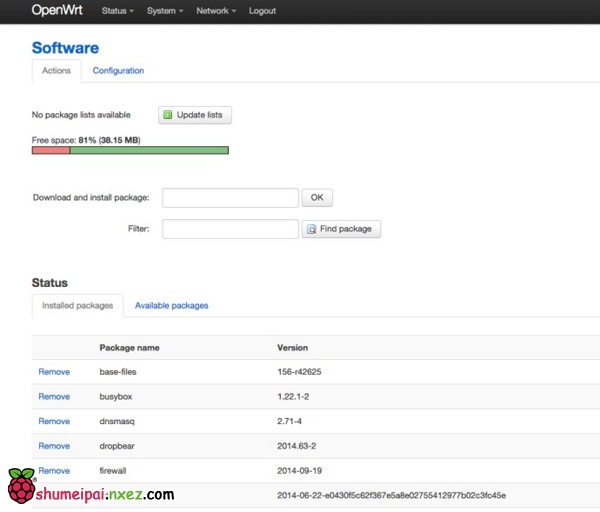Remove the dropbear package
600x512 pixels.
(54, 446)
